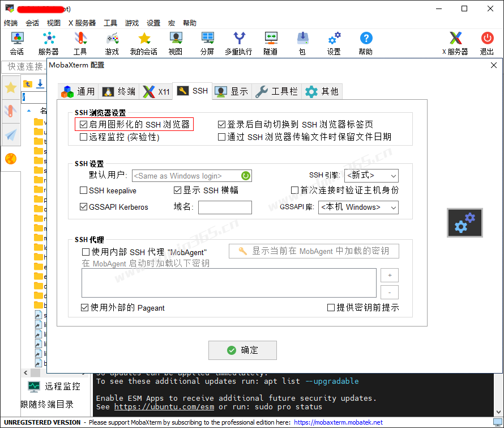This screenshot has width=504, height=428.
Task: Click the - button to remove a key
Action: (390, 292)
